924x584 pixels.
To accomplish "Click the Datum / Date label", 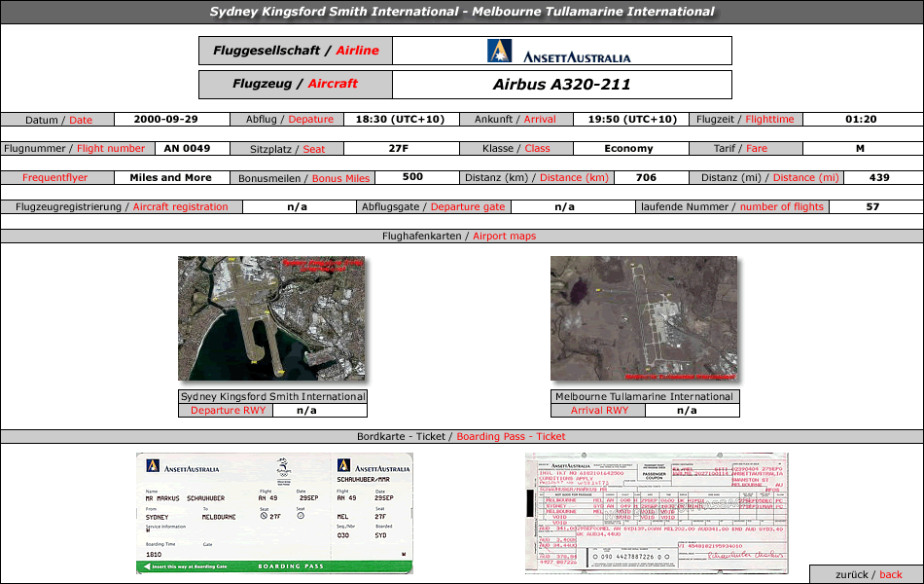I will pos(58,120).
